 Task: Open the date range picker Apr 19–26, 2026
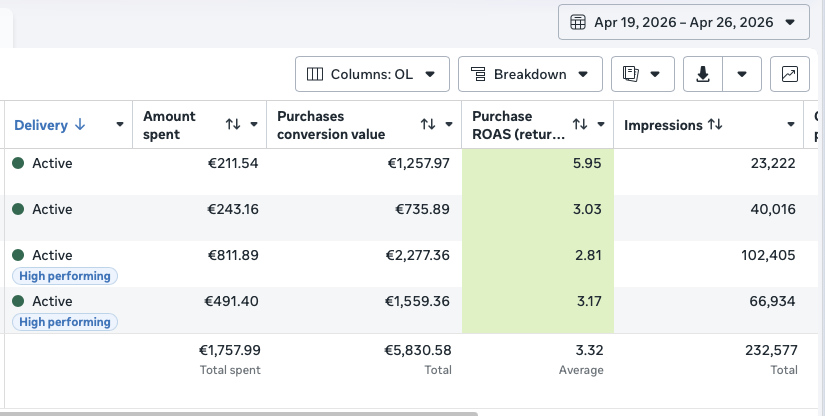(683, 22)
